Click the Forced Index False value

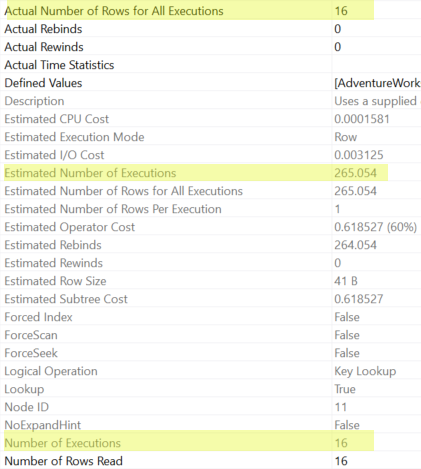[x=347, y=317]
